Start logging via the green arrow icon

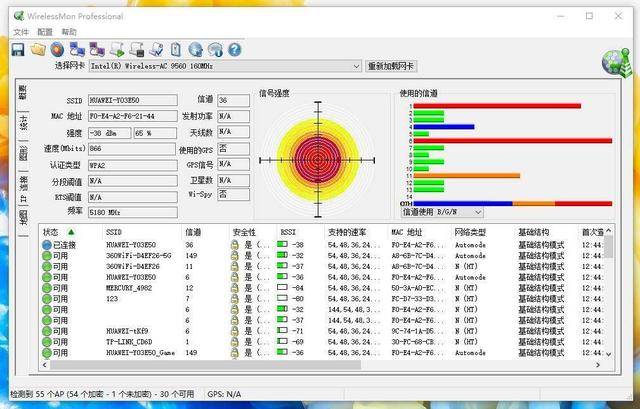(117, 50)
